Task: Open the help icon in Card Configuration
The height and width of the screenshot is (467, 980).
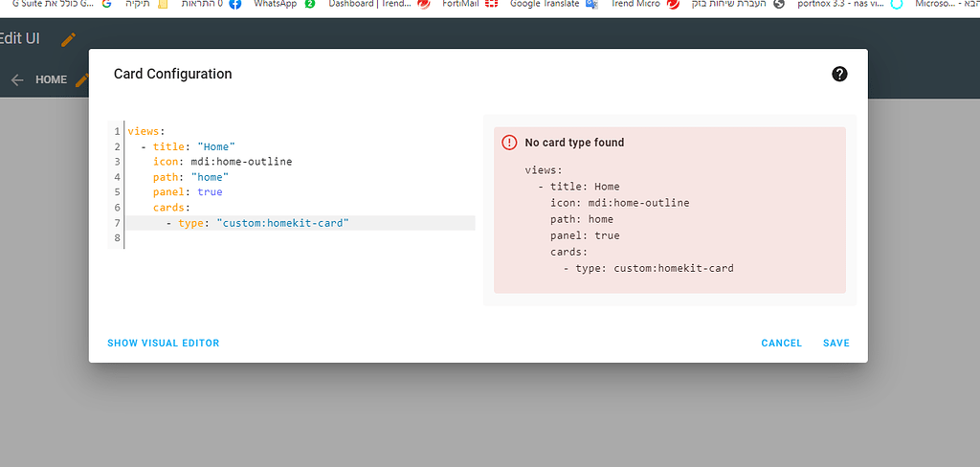Action: point(839,75)
